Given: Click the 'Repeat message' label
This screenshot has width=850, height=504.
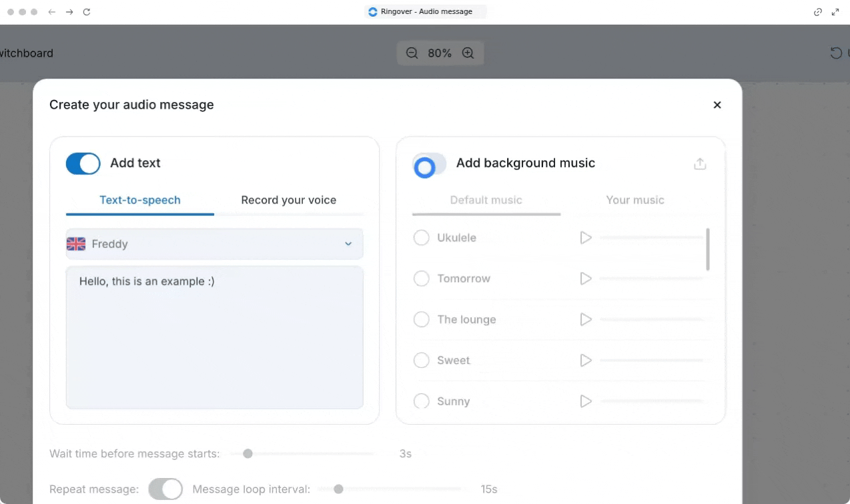Looking at the screenshot, I should pyautogui.click(x=94, y=489).
